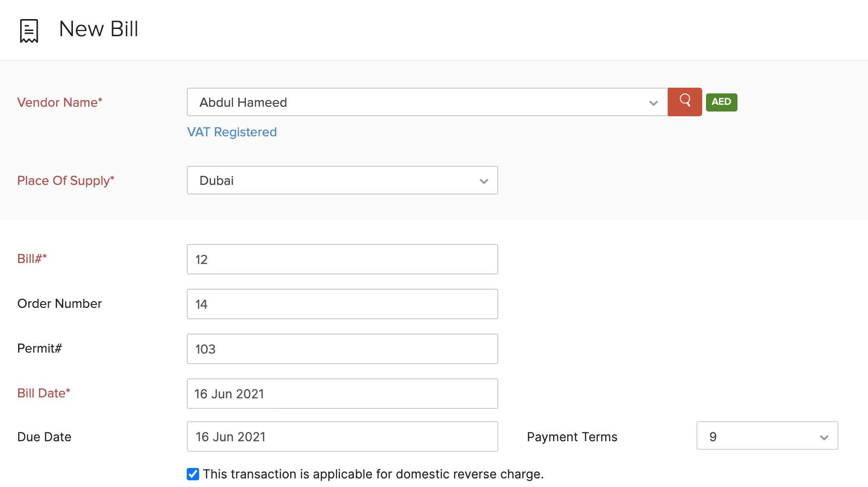Click the Place Of Supply label

(x=66, y=181)
